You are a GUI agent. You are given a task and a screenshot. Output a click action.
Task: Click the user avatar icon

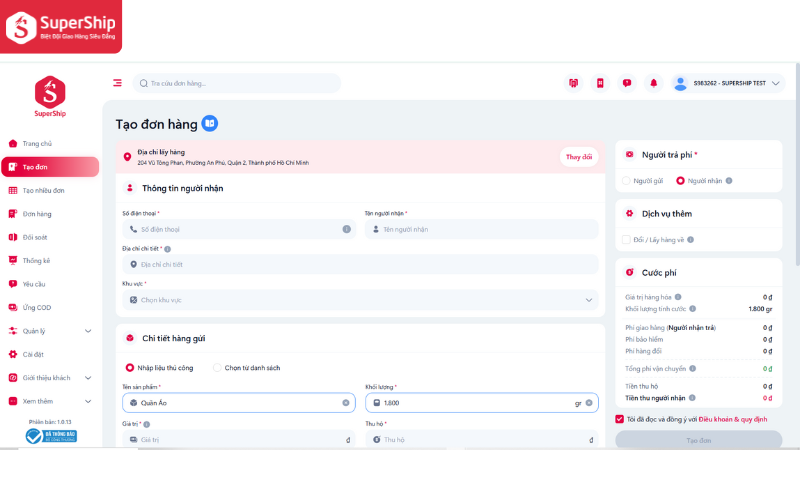pos(680,83)
